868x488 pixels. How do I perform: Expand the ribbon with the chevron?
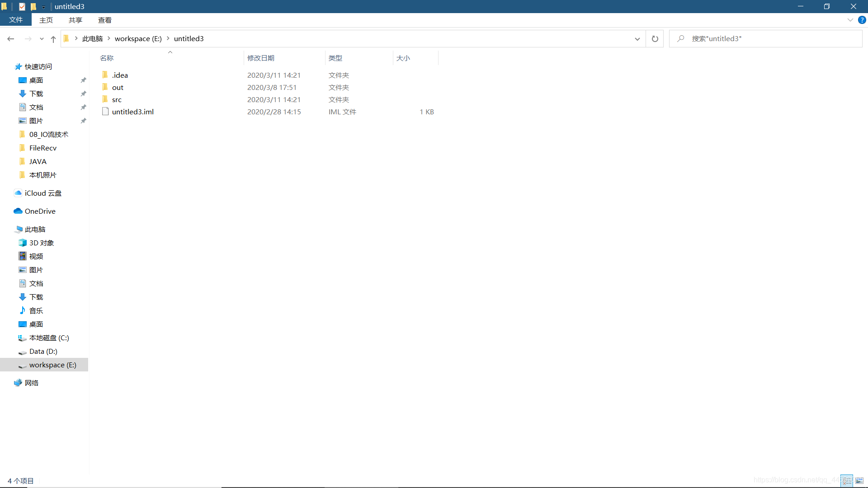pyautogui.click(x=850, y=20)
